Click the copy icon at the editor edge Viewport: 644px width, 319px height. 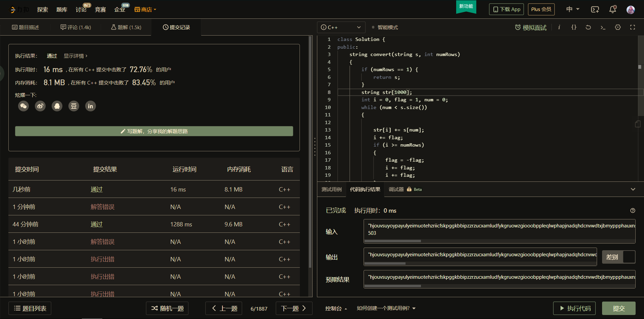pos(638,124)
